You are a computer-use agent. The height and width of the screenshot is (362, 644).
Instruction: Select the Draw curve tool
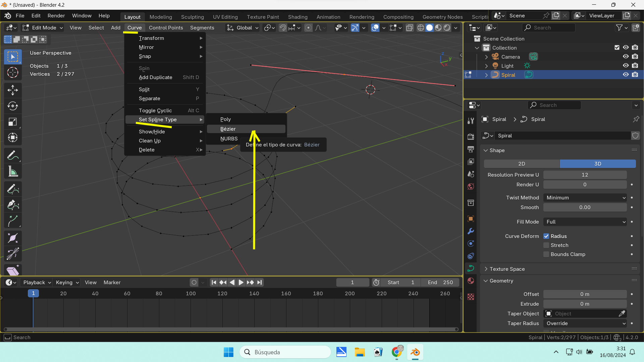tap(13, 189)
